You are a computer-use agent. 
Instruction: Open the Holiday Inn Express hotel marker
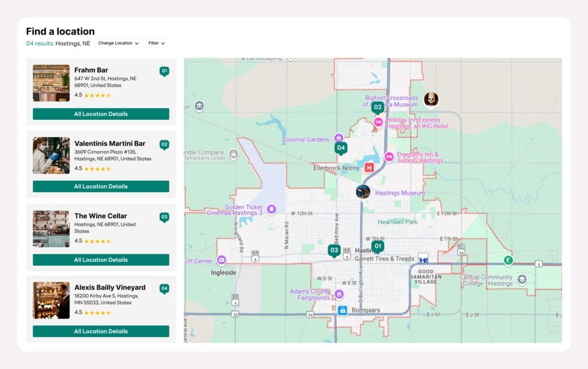pyautogui.click(x=378, y=122)
